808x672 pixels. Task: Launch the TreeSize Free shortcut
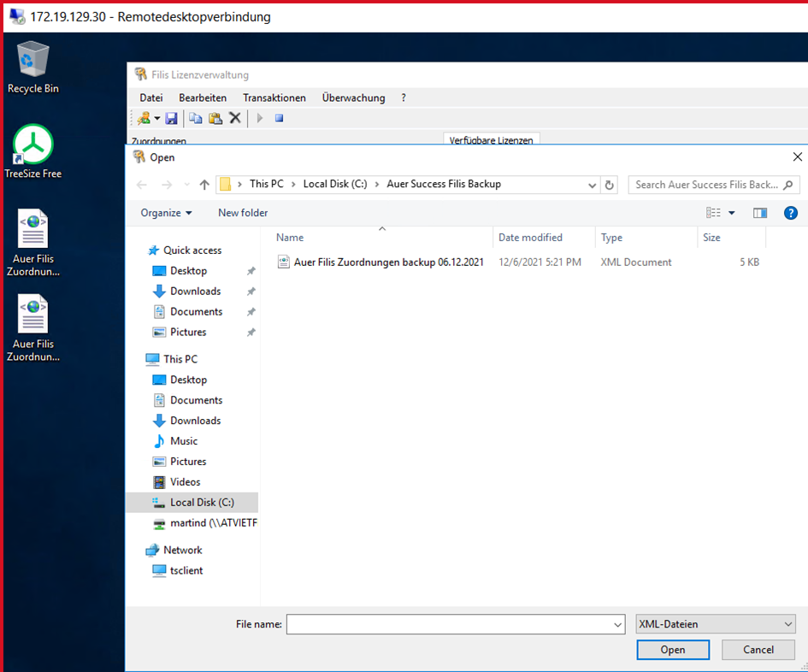point(33,151)
